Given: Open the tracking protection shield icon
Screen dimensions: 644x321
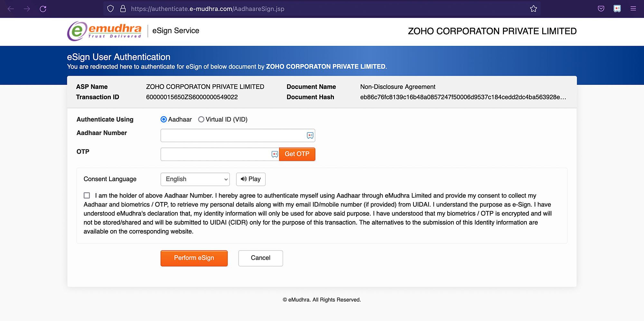Looking at the screenshot, I should coord(110,9).
